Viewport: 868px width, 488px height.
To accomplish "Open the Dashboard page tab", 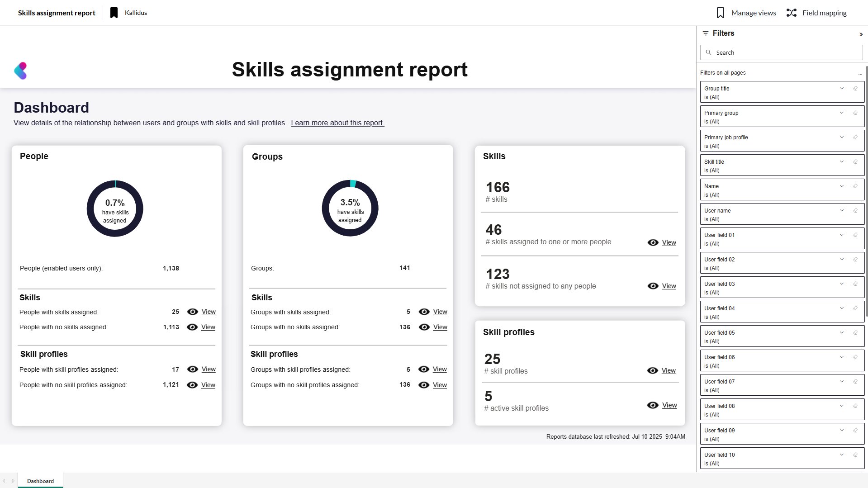I will [40, 481].
